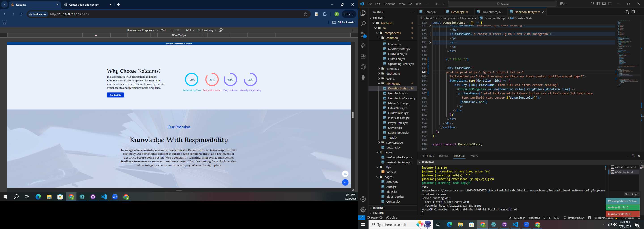
Task: Open Source Control view with 2 pending changes
Action: 363,35
